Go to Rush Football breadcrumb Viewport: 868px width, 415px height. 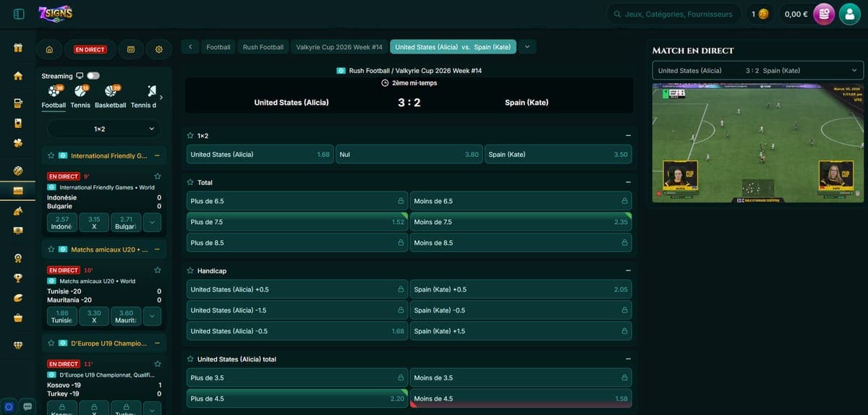click(263, 47)
